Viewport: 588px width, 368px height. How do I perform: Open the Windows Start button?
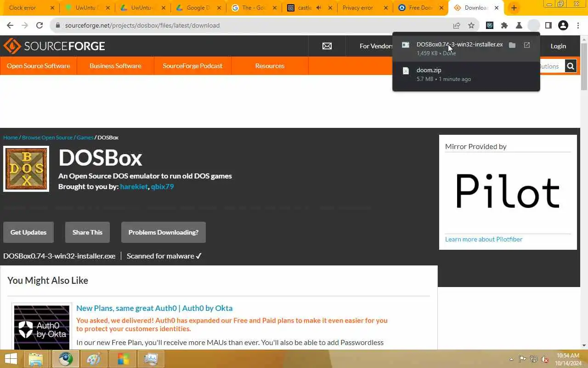(x=11, y=359)
